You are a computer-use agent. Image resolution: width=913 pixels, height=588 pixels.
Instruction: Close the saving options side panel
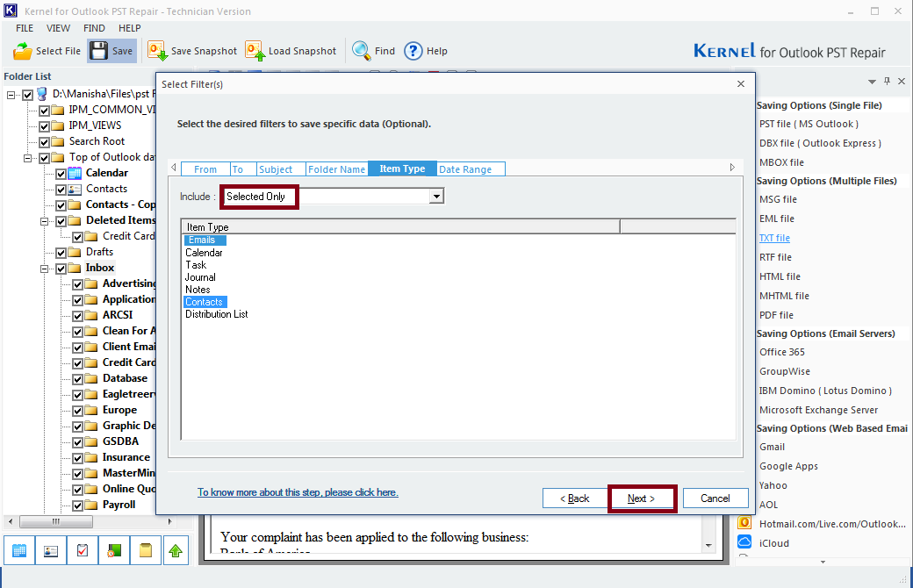pos(902,81)
